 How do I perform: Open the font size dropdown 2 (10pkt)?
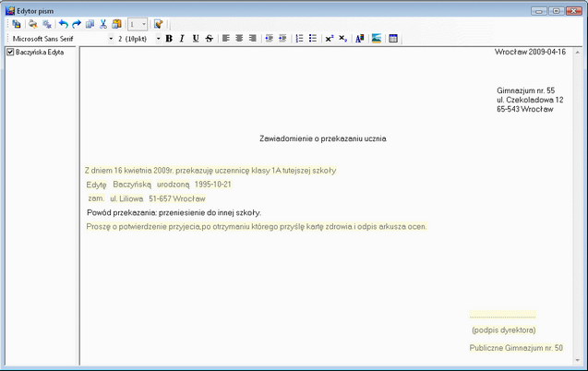coord(158,39)
